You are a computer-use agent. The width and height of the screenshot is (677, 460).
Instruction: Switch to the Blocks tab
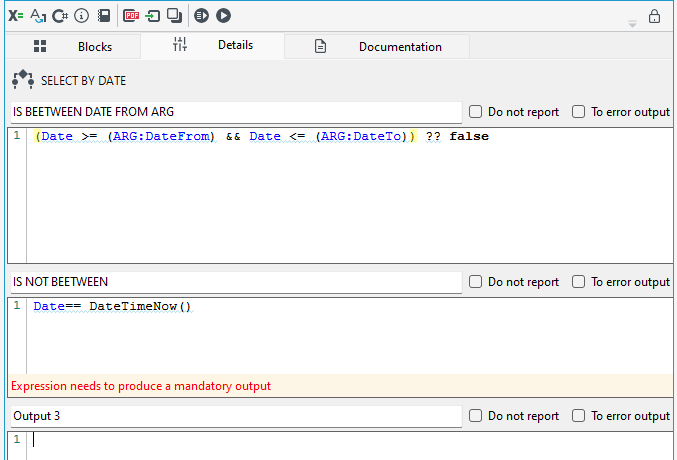pos(73,47)
